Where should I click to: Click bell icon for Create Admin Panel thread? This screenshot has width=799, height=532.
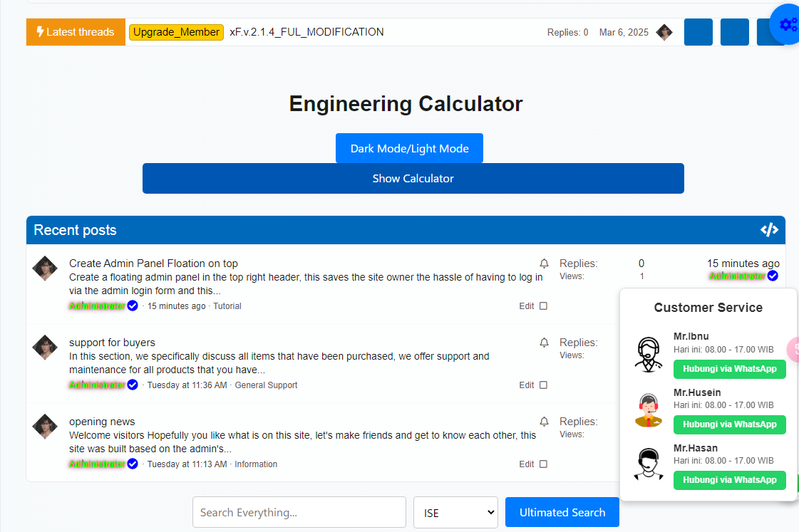544,264
